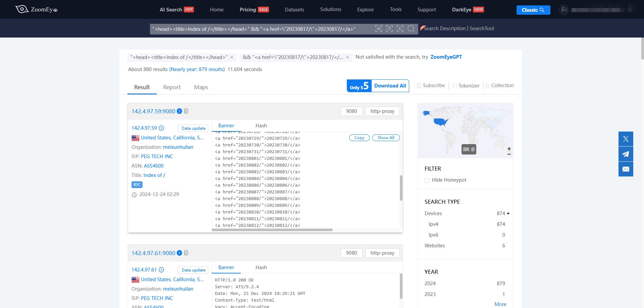Screen dimensions: 644x308
Task: Click the envelope email share icon
Action: pyautogui.click(x=626, y=169)
